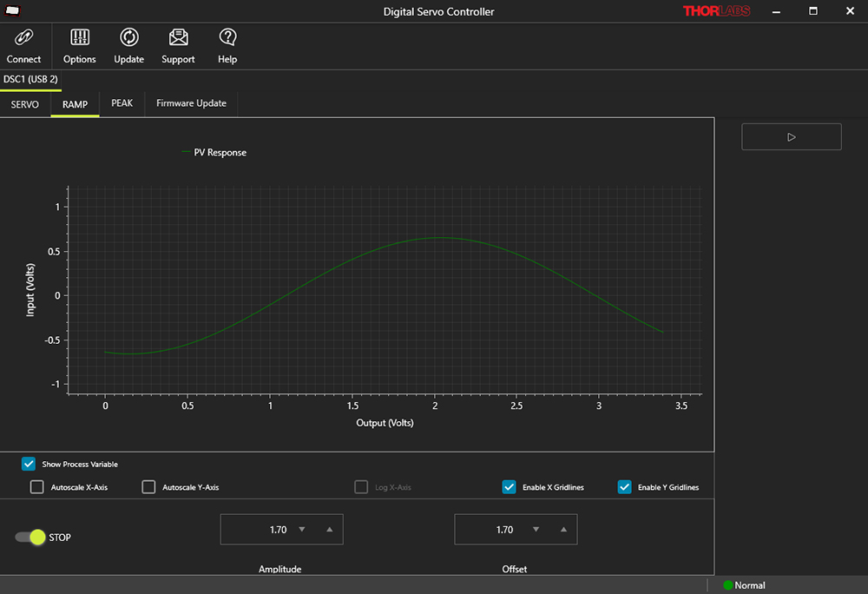Click the Thorlabs logo
Screen dimensions: 868x594
click(716, 11)
